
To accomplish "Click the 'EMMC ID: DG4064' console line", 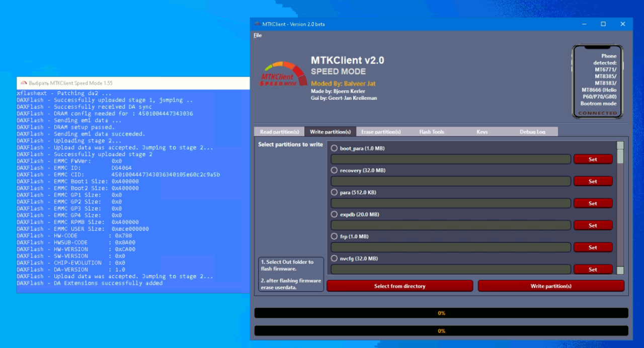I will [74, 168].
